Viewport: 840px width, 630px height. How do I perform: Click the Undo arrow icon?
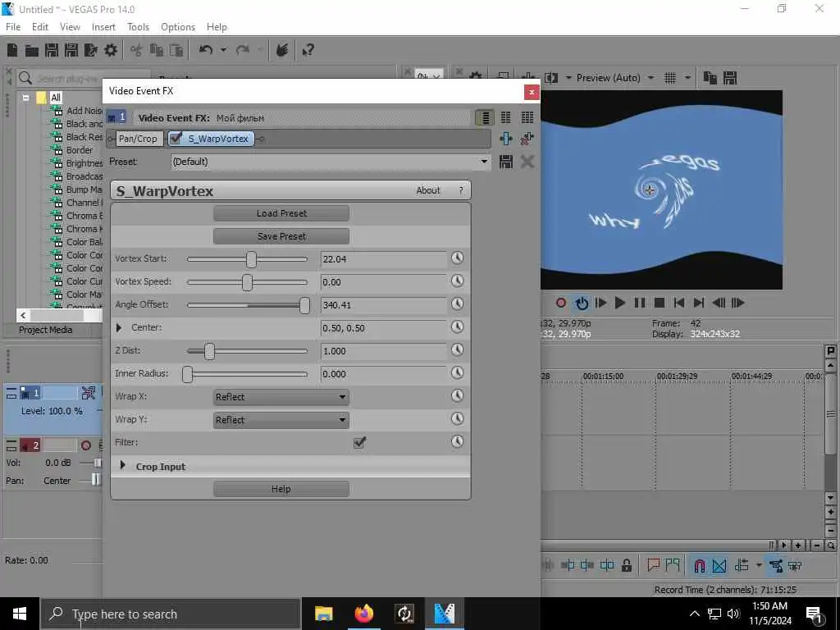206,50
